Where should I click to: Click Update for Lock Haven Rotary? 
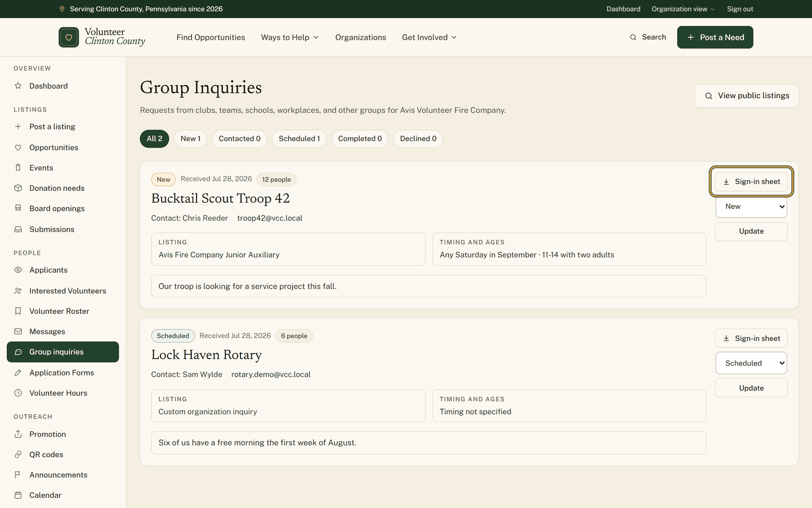(x=751, y=388)
